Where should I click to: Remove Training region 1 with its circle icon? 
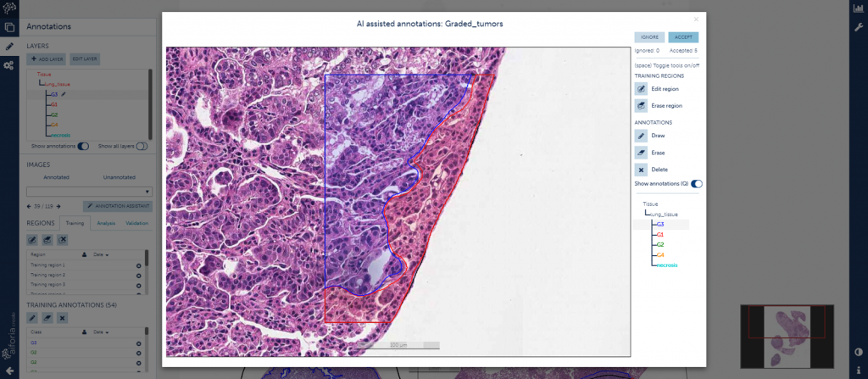[x=138, y=265]
